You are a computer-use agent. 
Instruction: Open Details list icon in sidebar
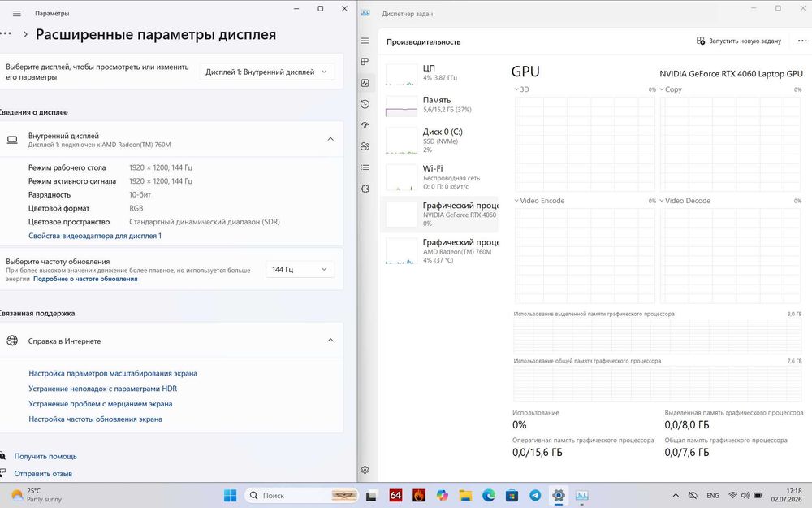(x=365, y=167)
